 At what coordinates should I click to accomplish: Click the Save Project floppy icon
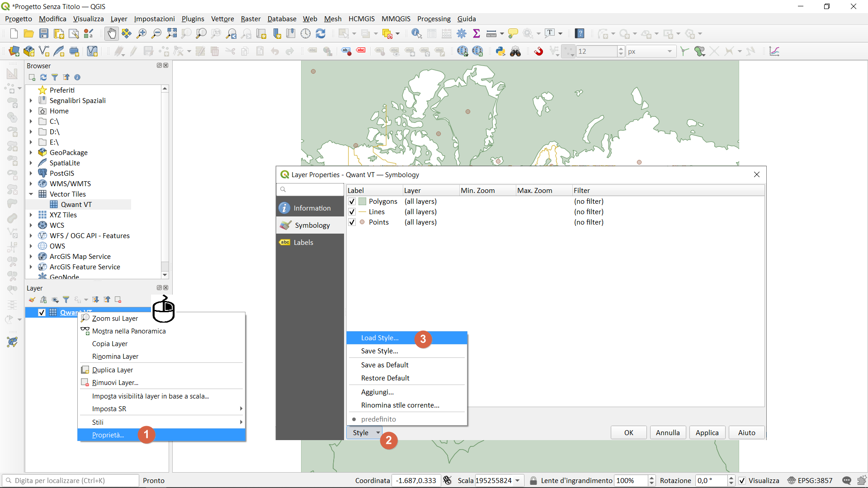(x=44, y=33)
